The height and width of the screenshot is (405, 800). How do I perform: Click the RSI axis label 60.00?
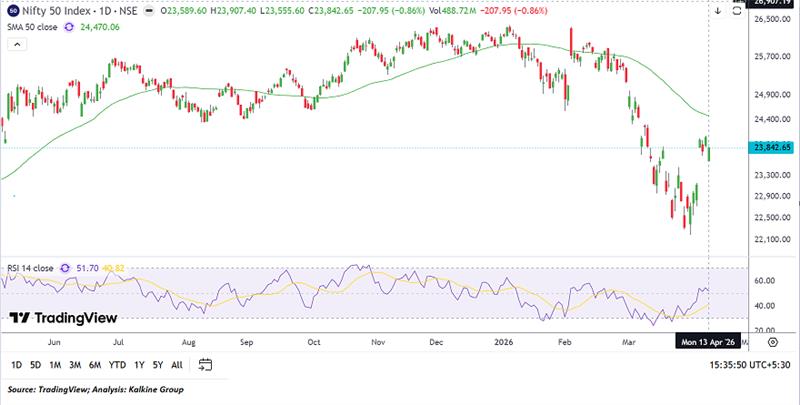765,281
